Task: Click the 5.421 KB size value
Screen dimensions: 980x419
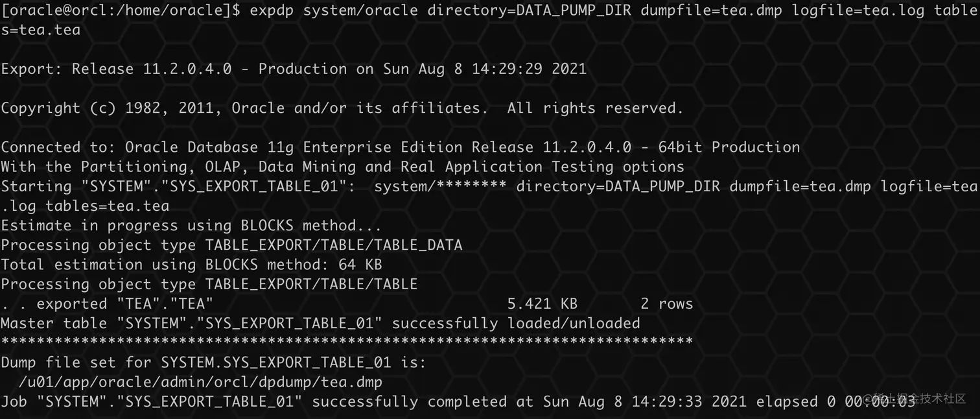Action: 542,304
